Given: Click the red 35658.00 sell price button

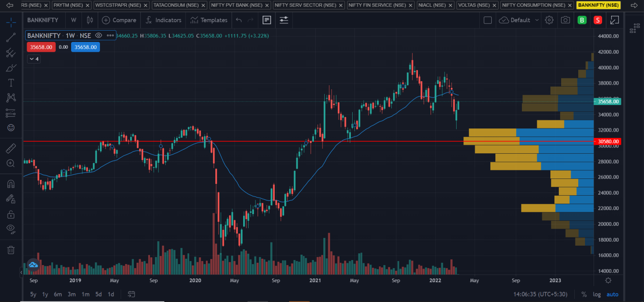Looking at the screenshot, I should (x=41, y=47).
